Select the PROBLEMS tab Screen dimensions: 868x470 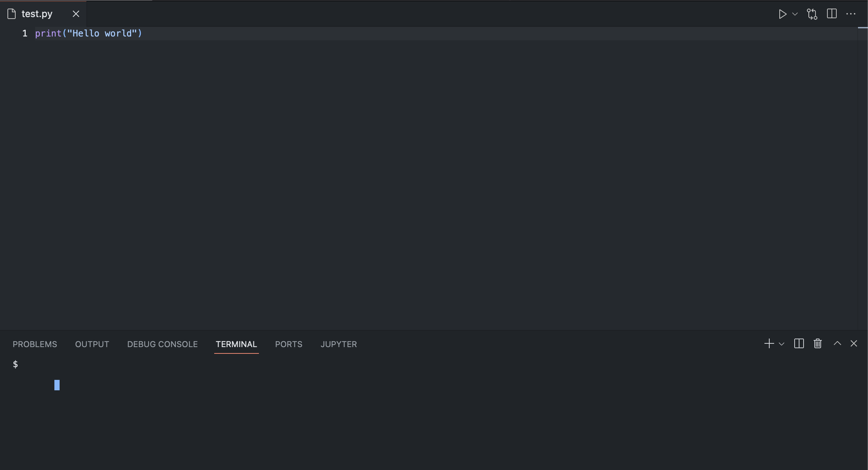[35, 344]
